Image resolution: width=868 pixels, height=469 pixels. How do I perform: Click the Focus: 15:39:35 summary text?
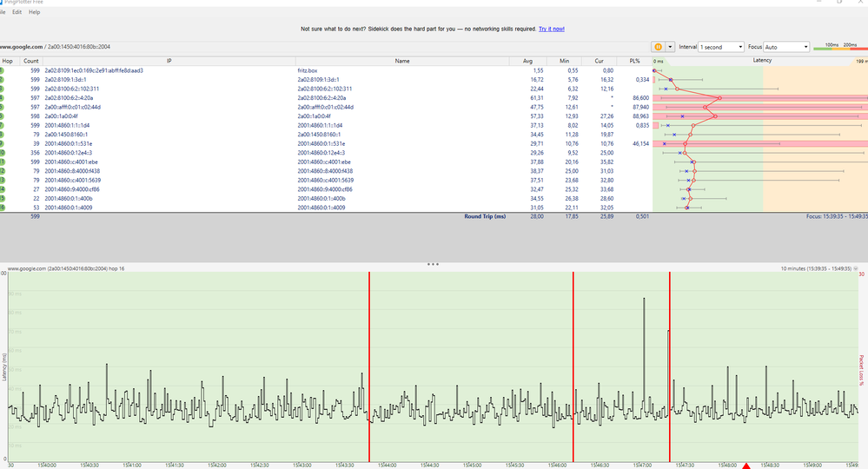[837, 217]
